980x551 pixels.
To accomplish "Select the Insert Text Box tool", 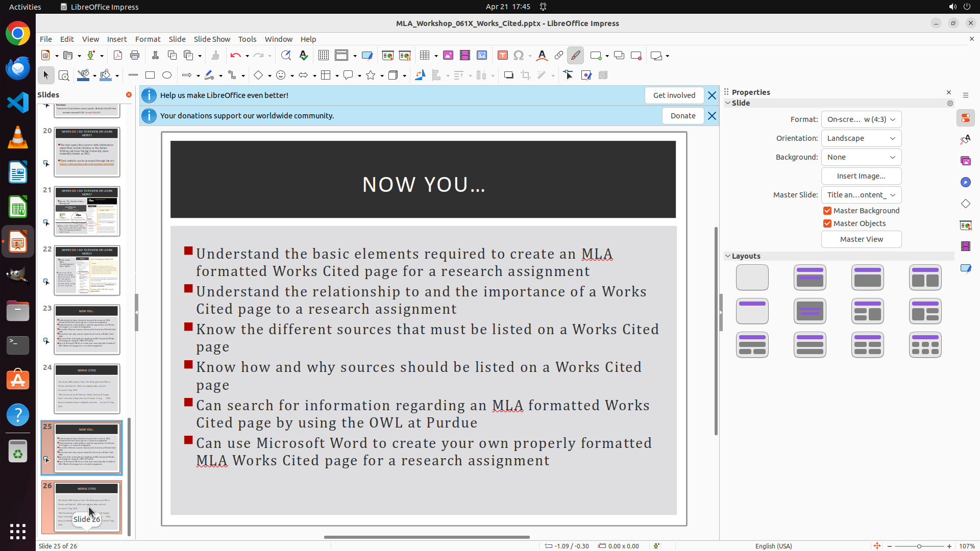I will pyautogui.click(x=503, y=56).
